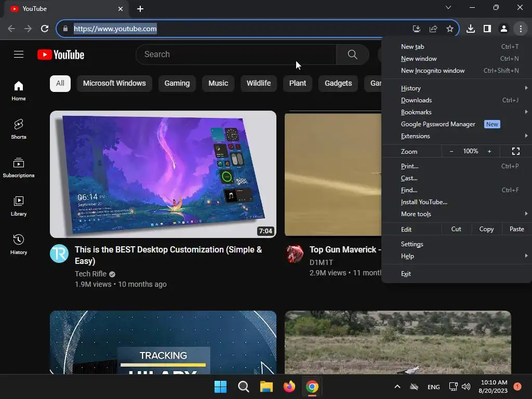Viewport: 532px width, 399px height.
Task: Click the Cut button in Edit row
Action: tap(456, 229)
